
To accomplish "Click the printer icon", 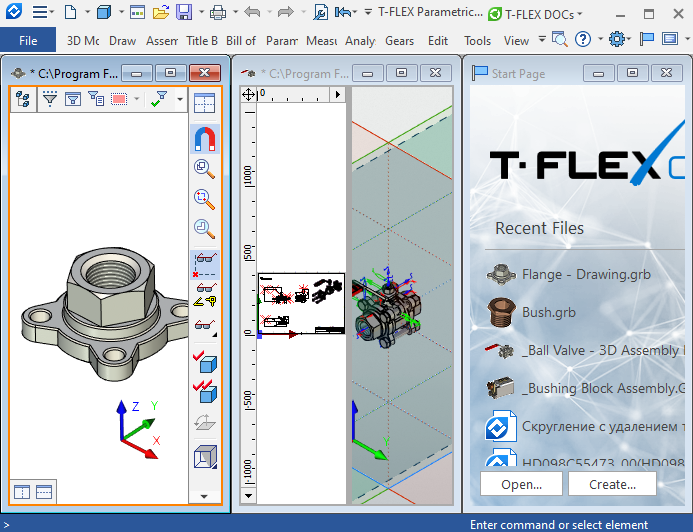I will click(218, 12).
